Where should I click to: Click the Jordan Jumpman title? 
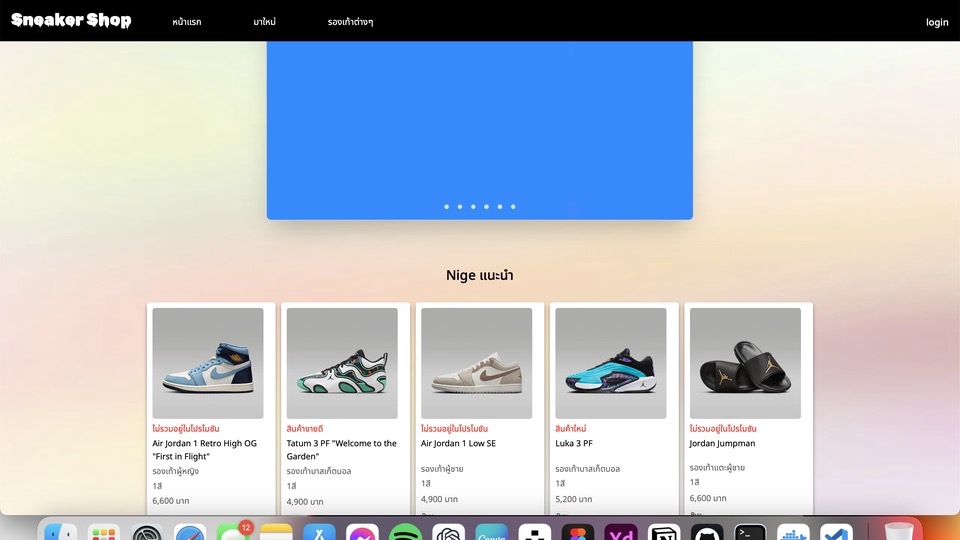click(x=722, y=443)
